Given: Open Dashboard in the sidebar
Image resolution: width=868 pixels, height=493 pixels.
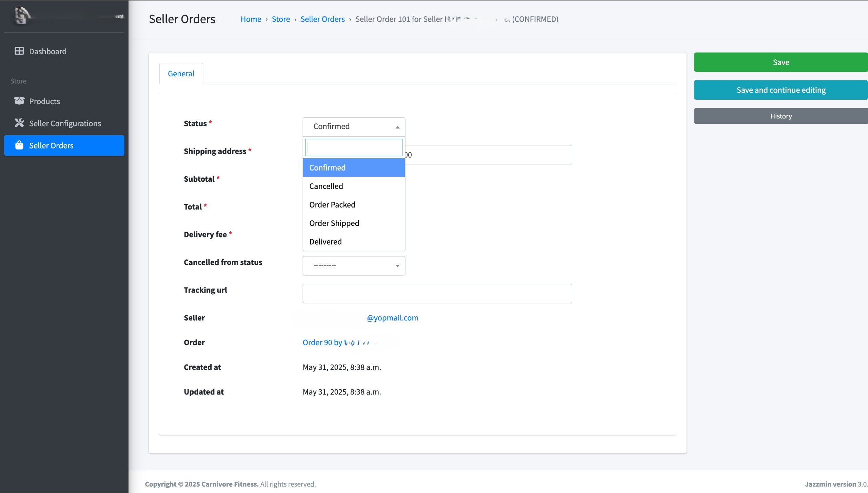Looking at the screenshot, I should coord(64,51).
